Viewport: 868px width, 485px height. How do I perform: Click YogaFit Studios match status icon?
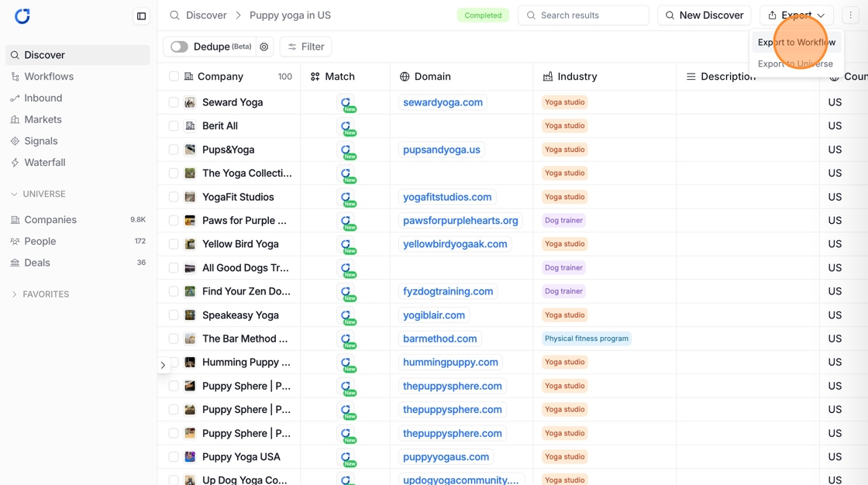tap(346, 198)
